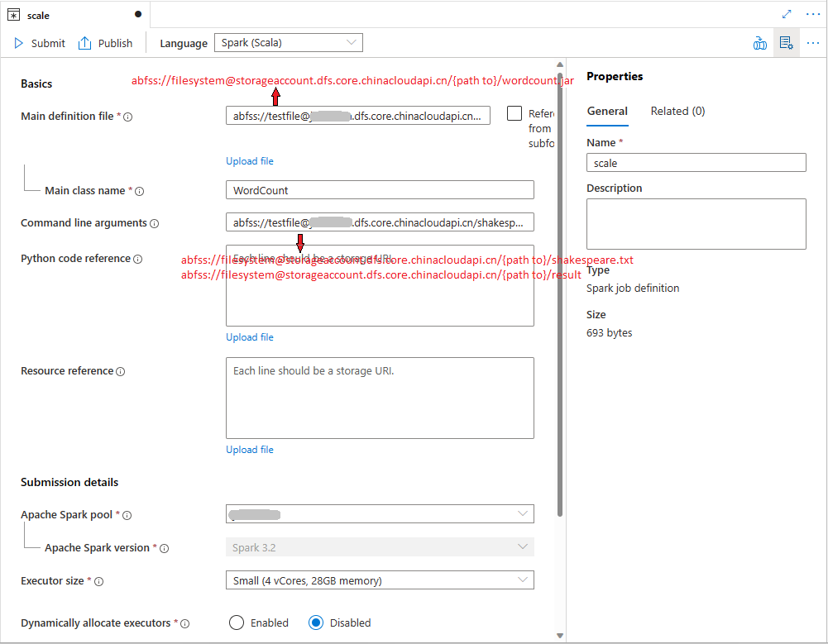Screen dimensions: 828x644
Task: Click the Publish upload icon
Action: 84,43
